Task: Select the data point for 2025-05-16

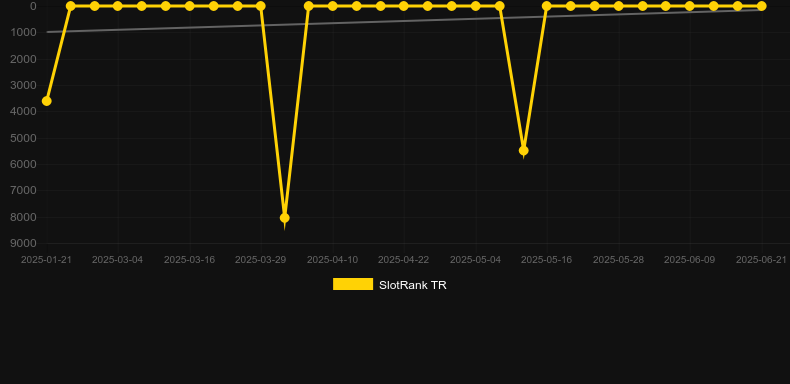Action: tap(547, 6)
